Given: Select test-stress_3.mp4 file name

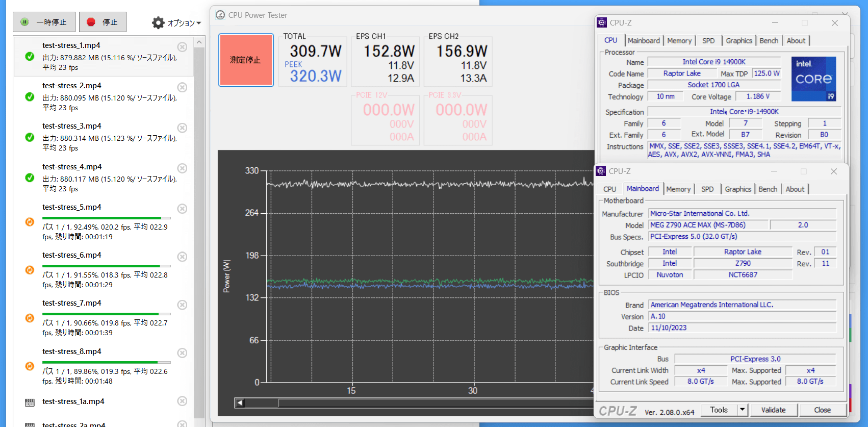Looking at the screenshot, I should [x=72, y=126].
